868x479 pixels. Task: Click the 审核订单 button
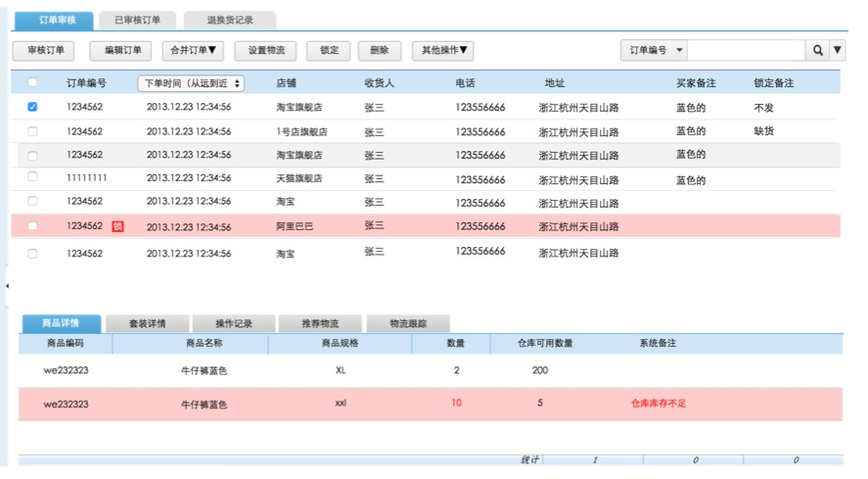[45, 50]
